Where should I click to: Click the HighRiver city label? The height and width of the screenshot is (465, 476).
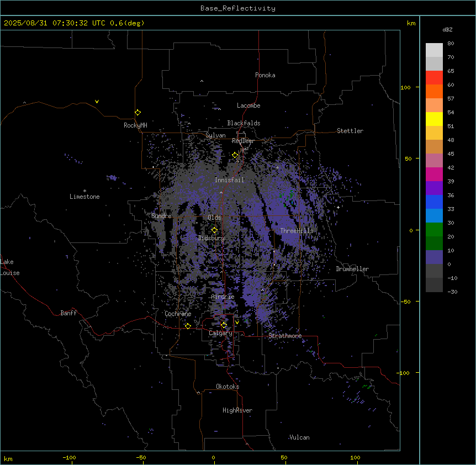tap(237, 410)
